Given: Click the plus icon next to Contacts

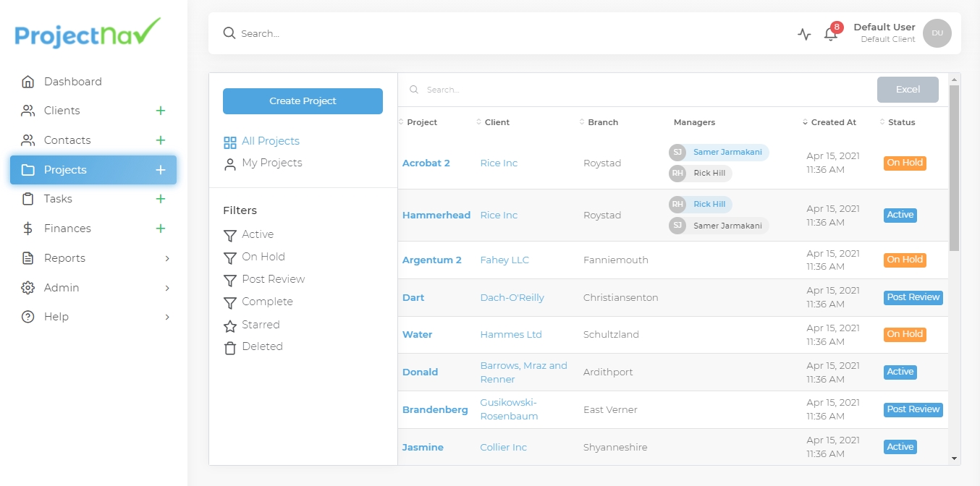Looking at the screenshot, I should coord(161,140).
